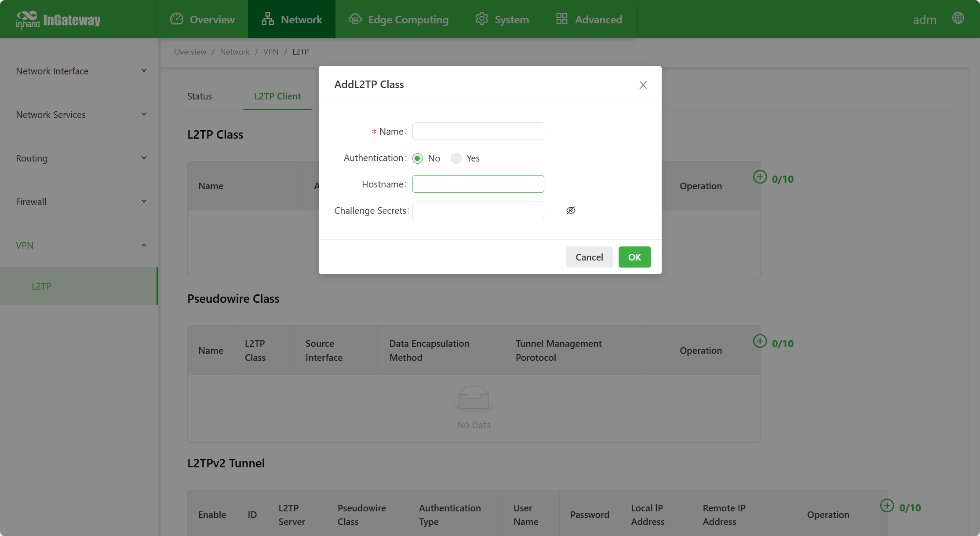
Task: Click the Name input field
Action: pyautogui.click(x=478, y=131)
